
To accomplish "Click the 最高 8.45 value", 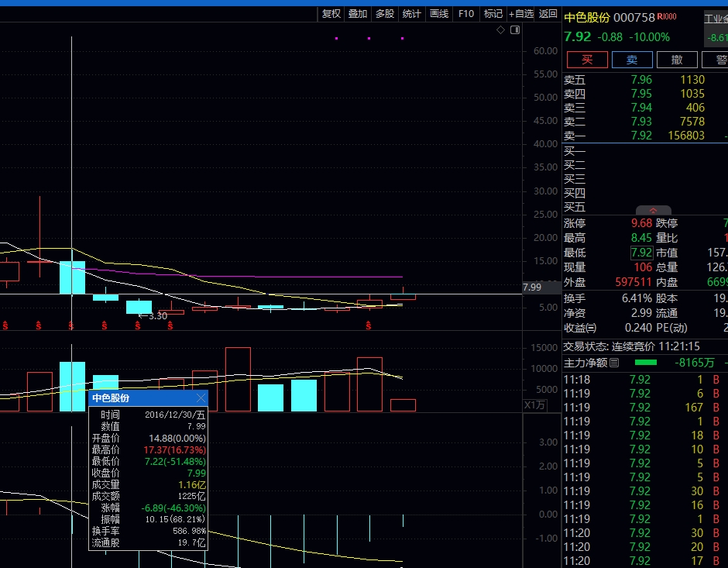I will pos(641,238).
